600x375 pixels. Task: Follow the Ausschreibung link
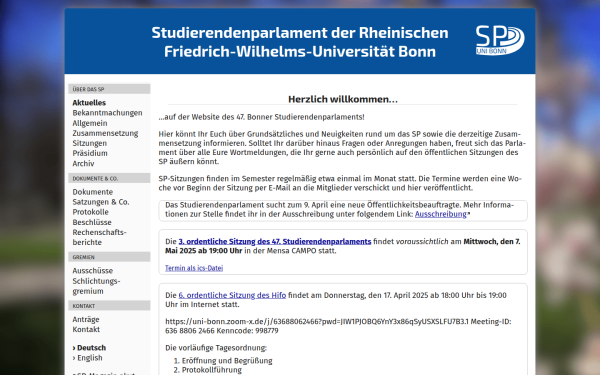(x=441, y=214)
